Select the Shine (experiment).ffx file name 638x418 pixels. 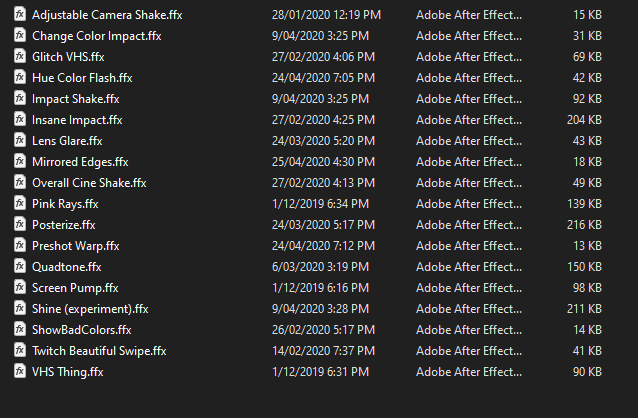(90, 309)
